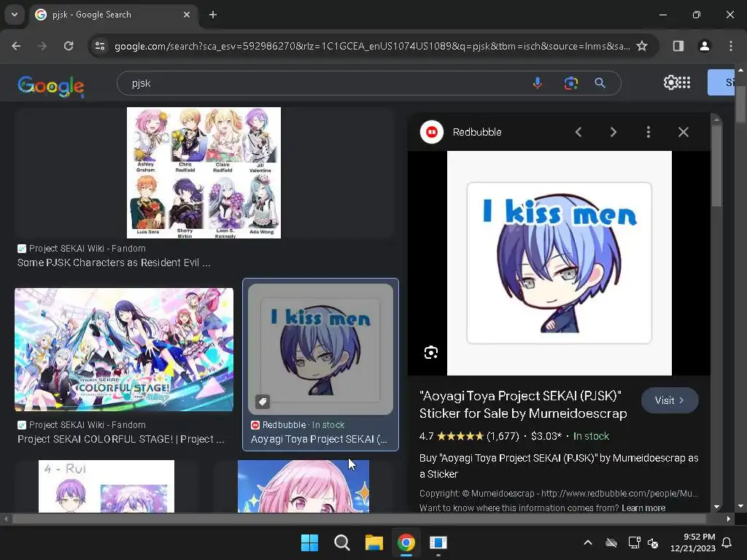
Task: Click Redbubble logo in preview panel
Action: point(432,132)
